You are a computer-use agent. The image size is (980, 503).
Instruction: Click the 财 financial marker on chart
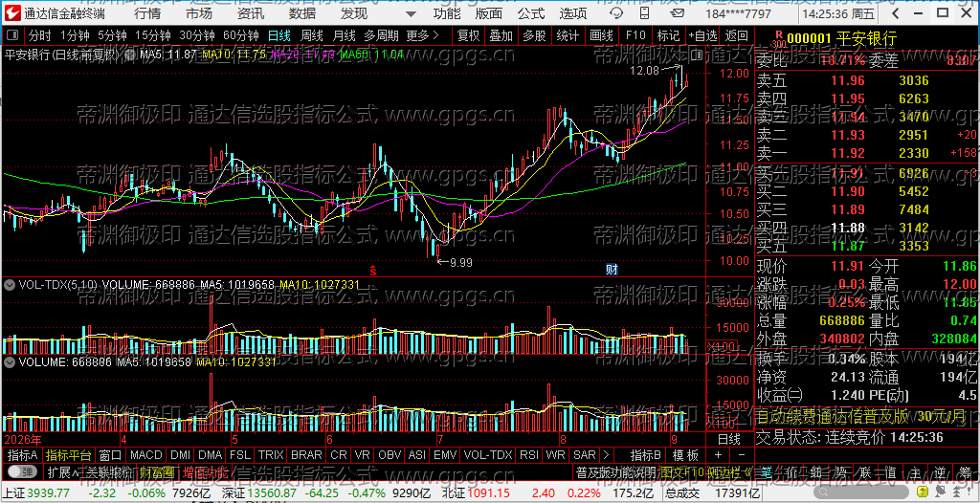612,270
